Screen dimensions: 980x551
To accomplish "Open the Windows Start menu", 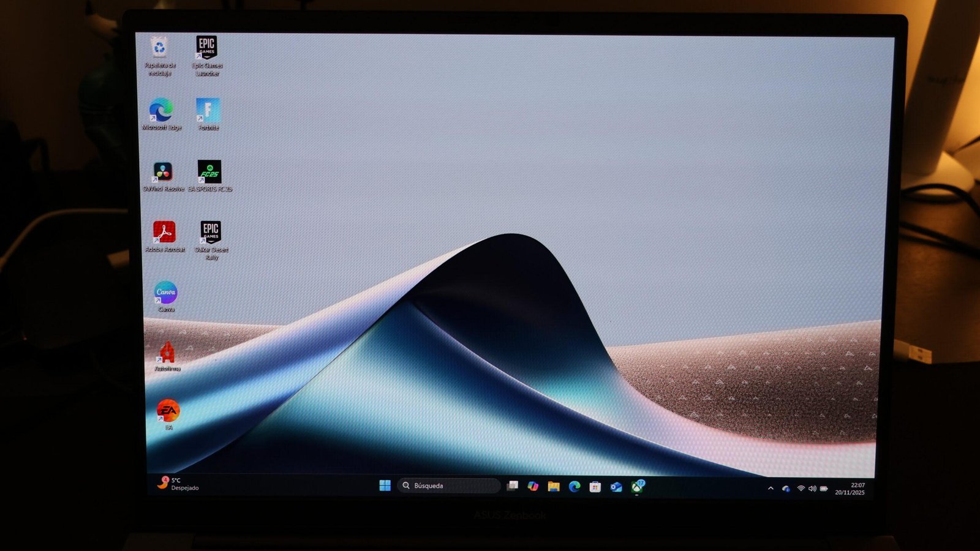I will click(385, 485).
